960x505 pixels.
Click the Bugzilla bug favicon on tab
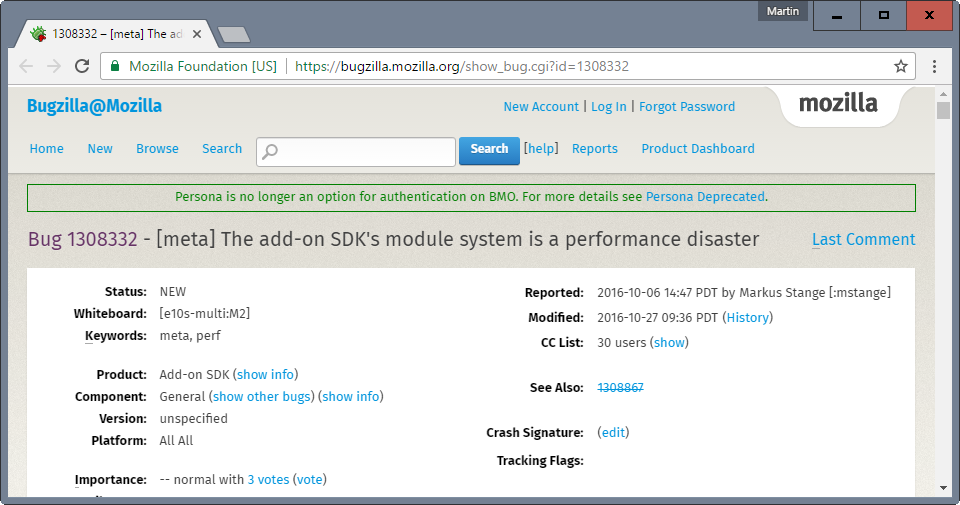[38, 34]
